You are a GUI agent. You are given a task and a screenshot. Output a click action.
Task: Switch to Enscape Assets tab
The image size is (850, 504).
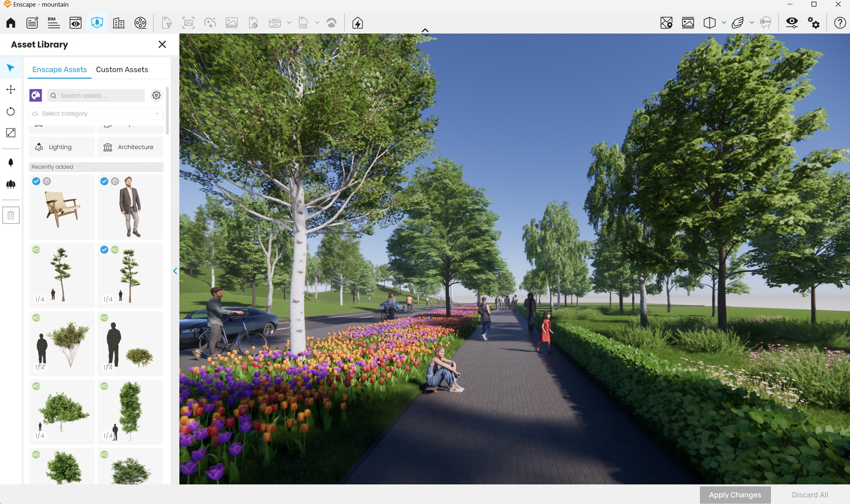pos(60,70)
